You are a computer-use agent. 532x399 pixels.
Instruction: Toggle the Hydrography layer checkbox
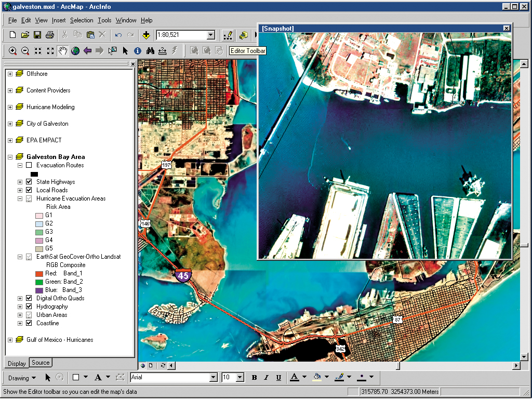(29, 307)
